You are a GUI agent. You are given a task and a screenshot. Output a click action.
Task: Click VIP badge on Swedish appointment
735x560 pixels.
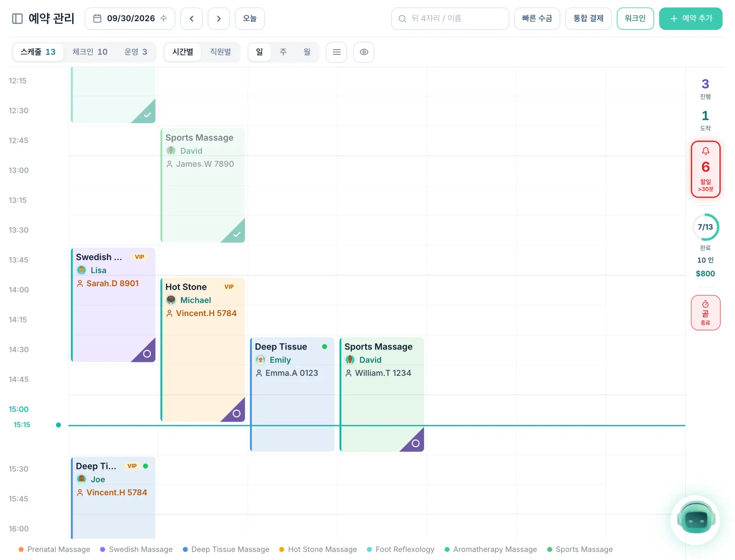pyautogui.click(x=140, y=257)
